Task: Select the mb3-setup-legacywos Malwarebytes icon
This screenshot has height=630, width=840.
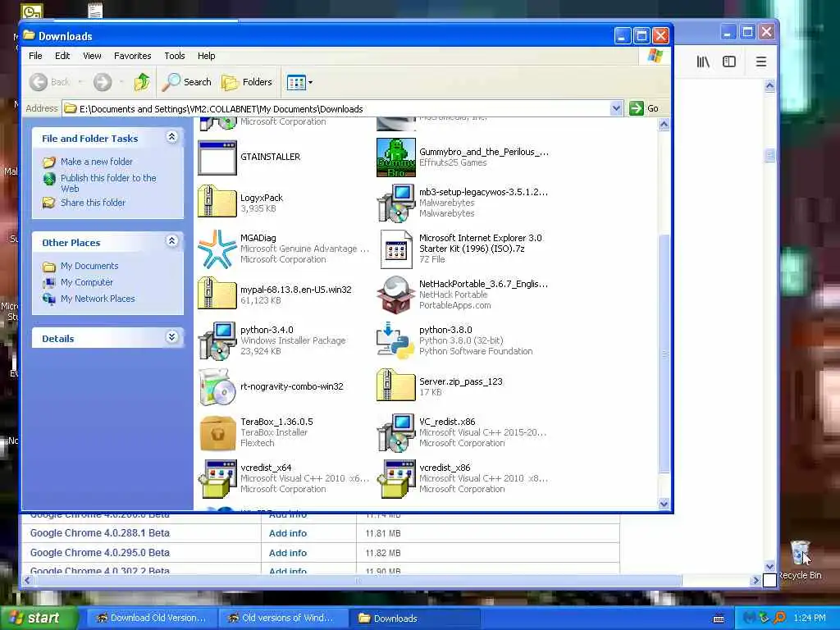Action: click(396, 203)
